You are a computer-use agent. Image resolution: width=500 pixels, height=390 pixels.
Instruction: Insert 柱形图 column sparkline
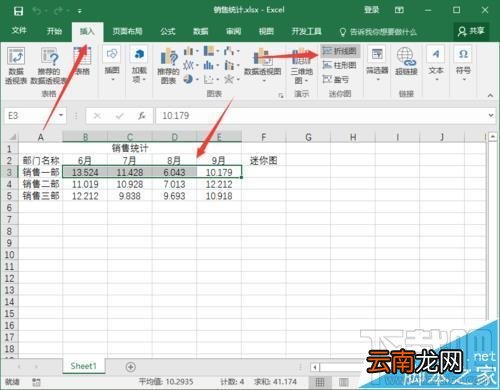click(x=340, y=65)
